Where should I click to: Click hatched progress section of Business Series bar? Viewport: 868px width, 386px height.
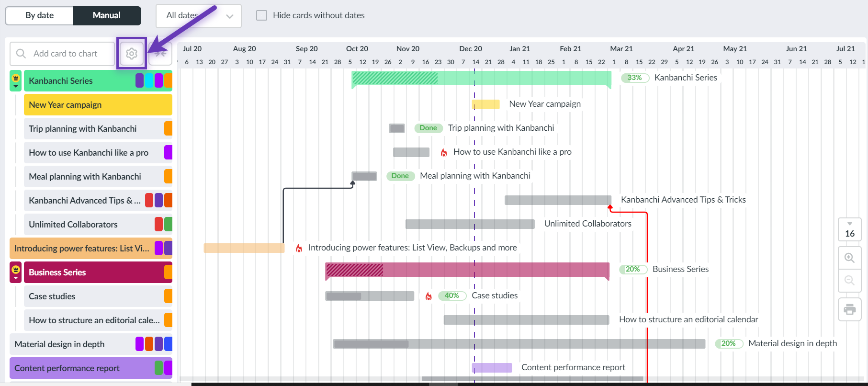tap(355, 270)
